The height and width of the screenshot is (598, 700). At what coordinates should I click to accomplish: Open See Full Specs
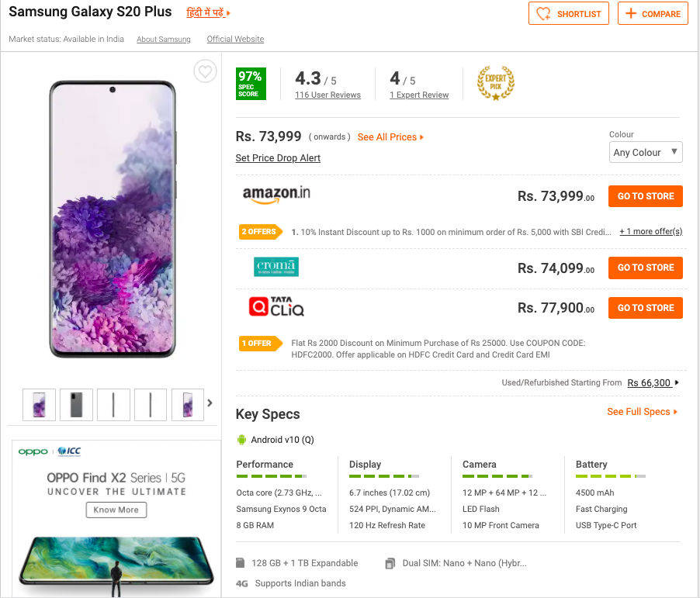642,412
